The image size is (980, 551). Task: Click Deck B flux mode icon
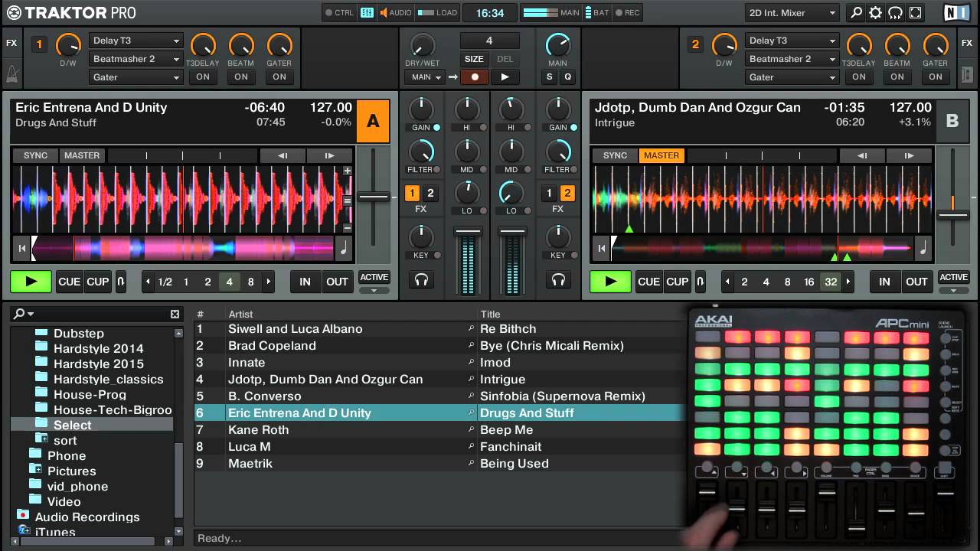700,282
